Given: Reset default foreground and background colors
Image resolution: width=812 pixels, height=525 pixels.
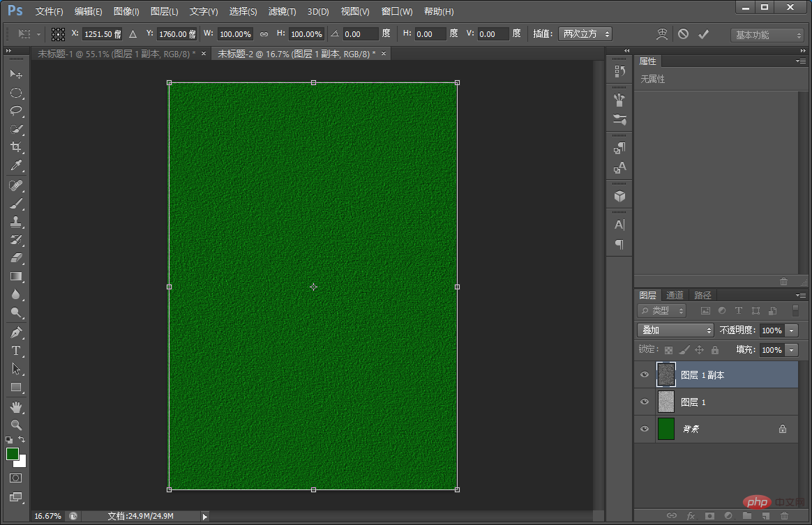Looking at the screenshot, I should (9, 439).
